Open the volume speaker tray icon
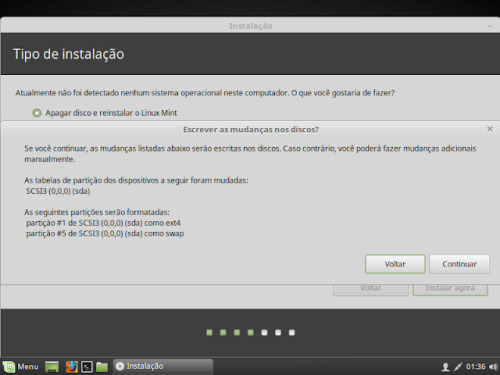The image size is (500, 375). coord(493,367)
